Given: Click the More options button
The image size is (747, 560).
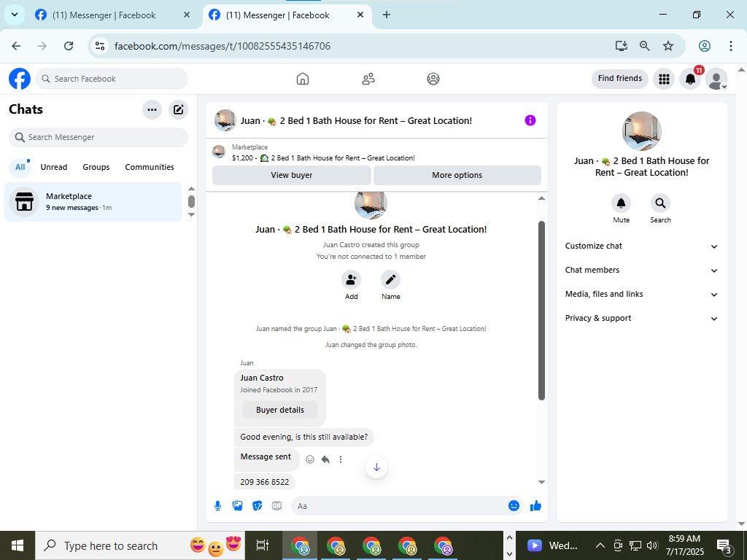Looking at the screenshot, I should coord(457,175).
